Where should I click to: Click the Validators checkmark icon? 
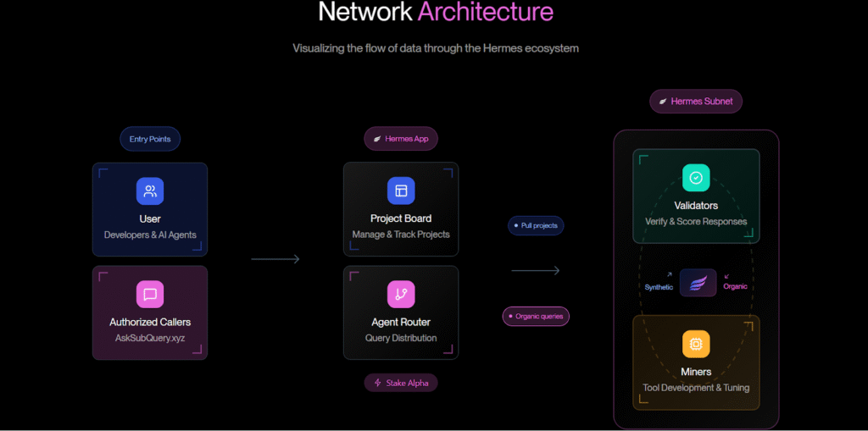(x=696, y=178)
